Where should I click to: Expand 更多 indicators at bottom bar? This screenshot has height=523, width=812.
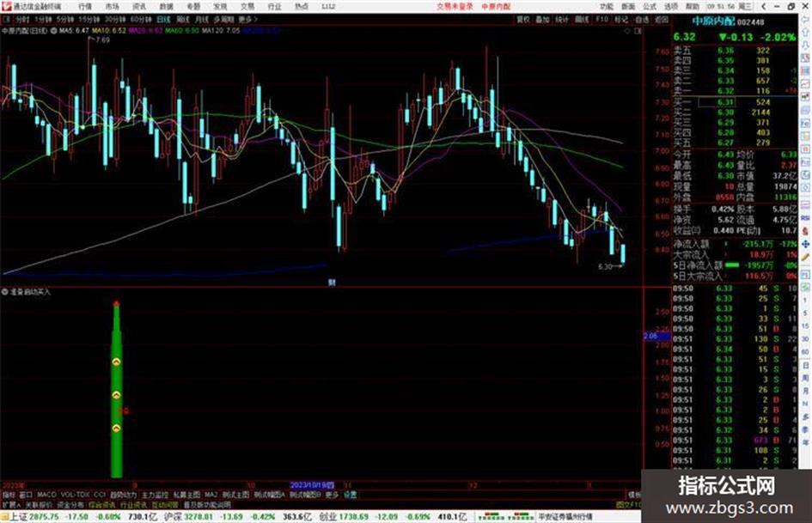click(x=332, y=495)
